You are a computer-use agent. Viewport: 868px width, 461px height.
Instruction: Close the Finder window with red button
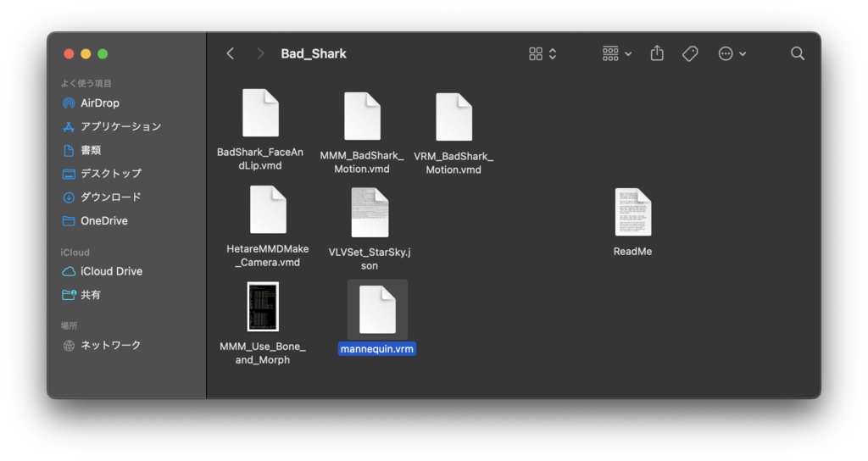(69, 53)
